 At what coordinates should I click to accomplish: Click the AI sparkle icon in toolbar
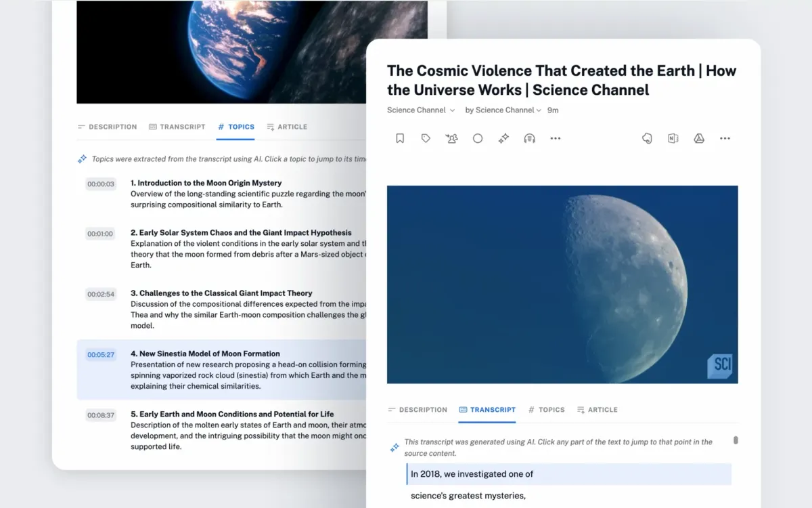(503, 138)
